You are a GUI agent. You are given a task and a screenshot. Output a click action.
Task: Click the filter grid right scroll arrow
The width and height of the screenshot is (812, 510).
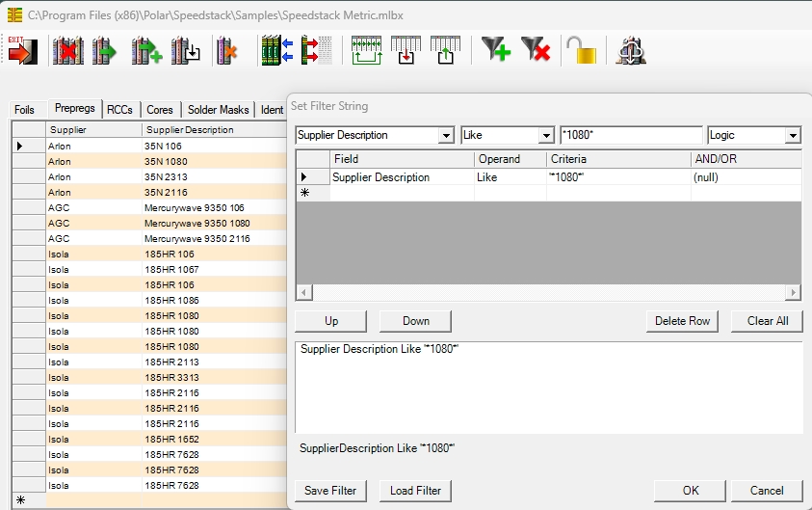pyautogui.click(x=793, y=292)
